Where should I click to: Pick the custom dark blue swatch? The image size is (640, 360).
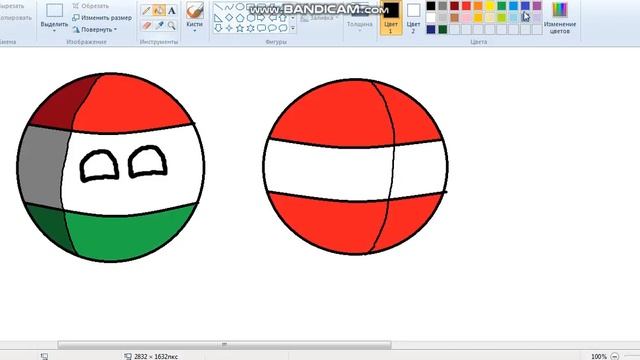point(431,29)
